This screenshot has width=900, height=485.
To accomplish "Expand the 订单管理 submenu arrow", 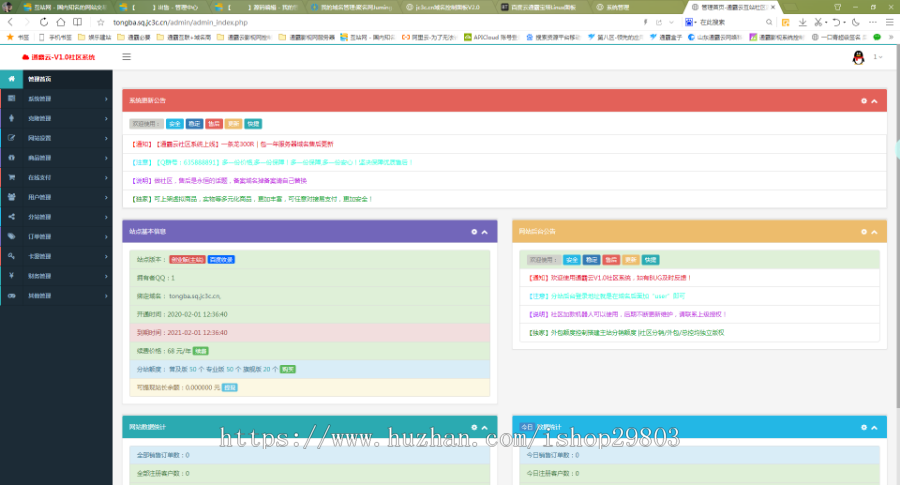I will 106,237.
